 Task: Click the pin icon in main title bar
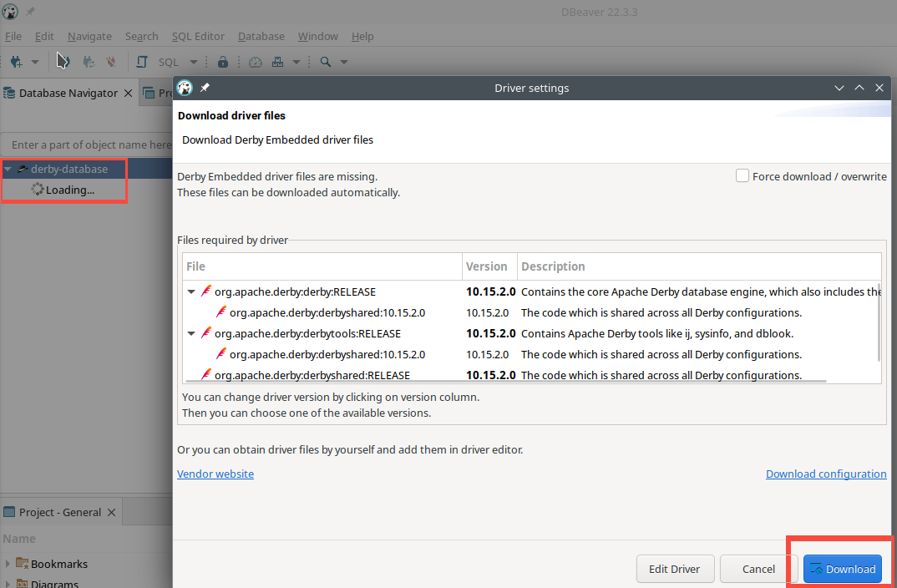coord(30,12)
